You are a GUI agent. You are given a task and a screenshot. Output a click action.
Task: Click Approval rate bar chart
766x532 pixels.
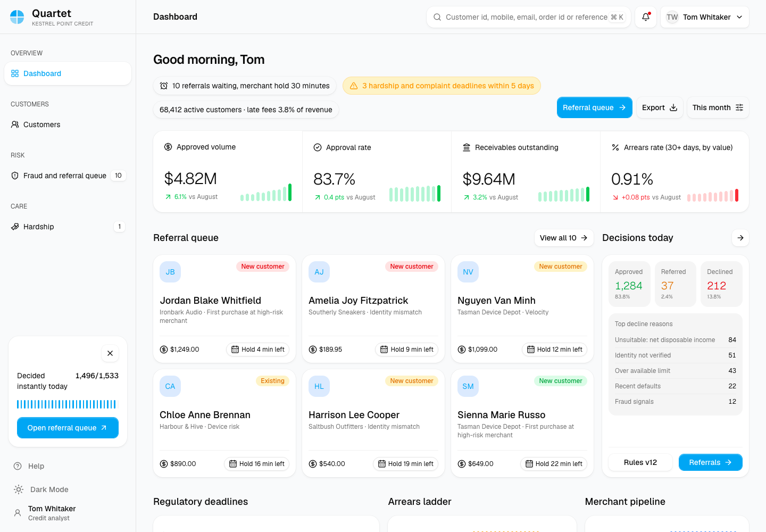coord(415,193)
